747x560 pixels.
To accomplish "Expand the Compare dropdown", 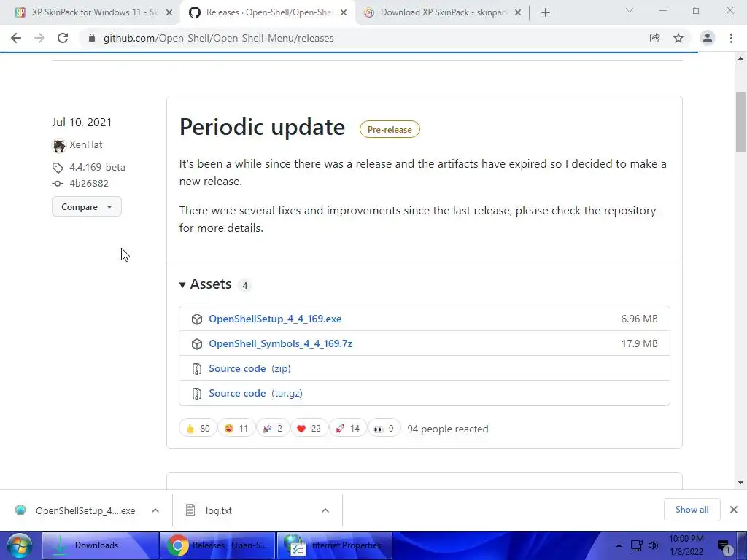I will [87, 206].
